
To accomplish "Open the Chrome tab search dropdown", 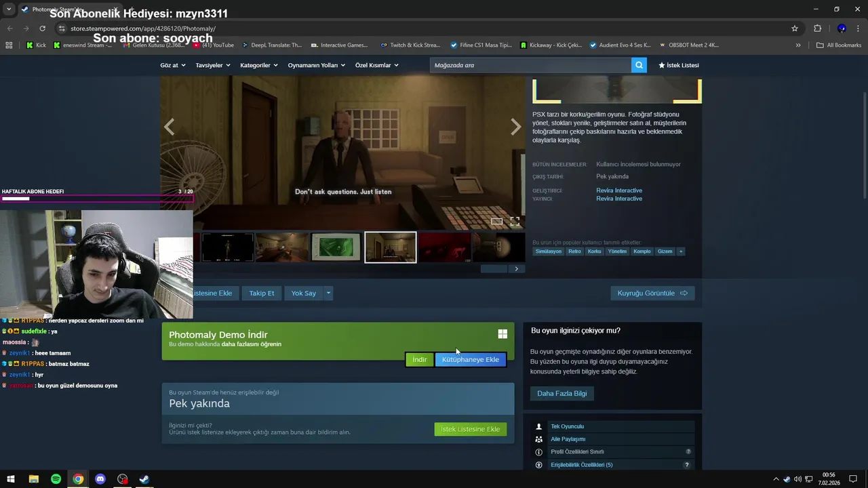I will pos(9,9).
